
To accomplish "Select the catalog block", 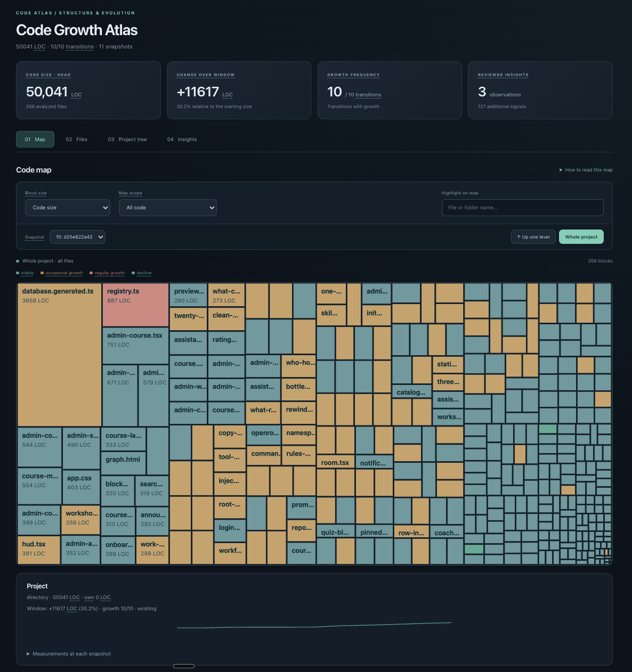I will 411,392.
